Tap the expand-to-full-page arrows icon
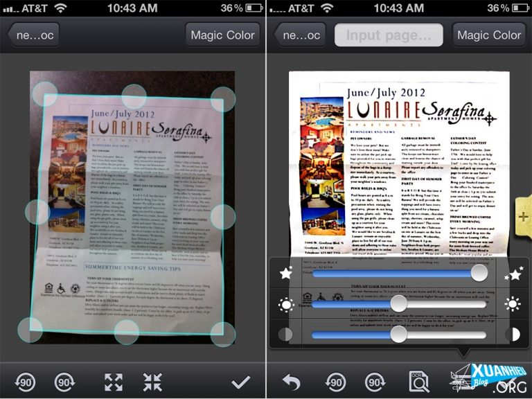The width and height of the screenshot is (532, 399). 114,382
